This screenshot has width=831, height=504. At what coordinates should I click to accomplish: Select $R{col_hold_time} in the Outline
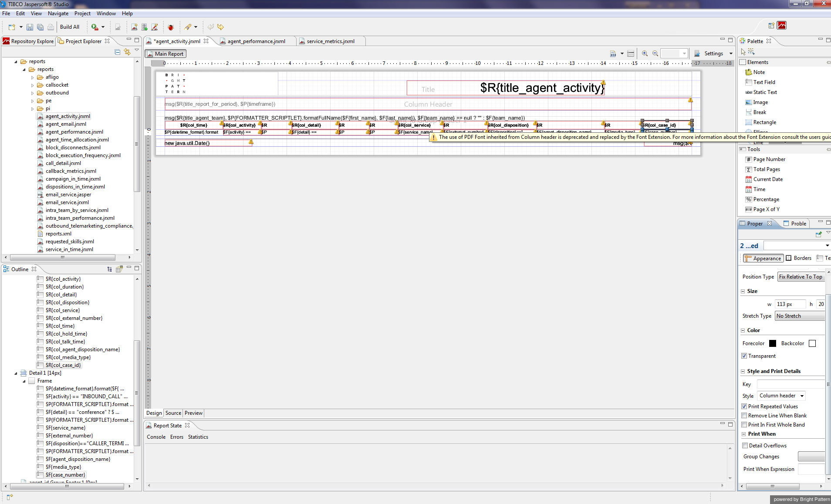coord(66,334)
